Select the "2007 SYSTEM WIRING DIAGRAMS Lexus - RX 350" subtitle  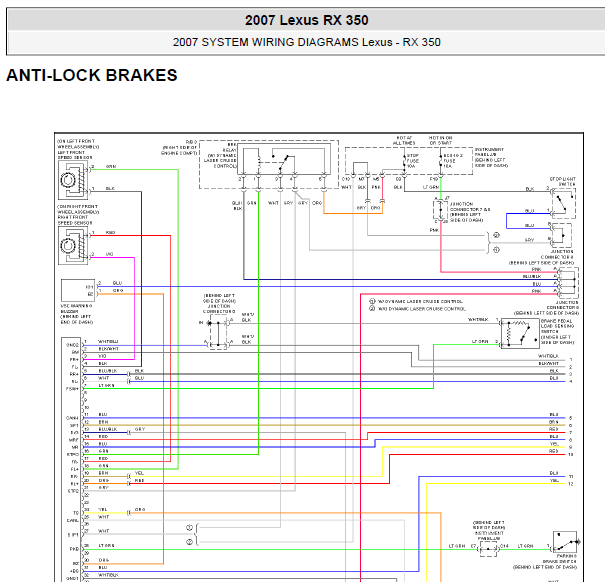(307, 42)
